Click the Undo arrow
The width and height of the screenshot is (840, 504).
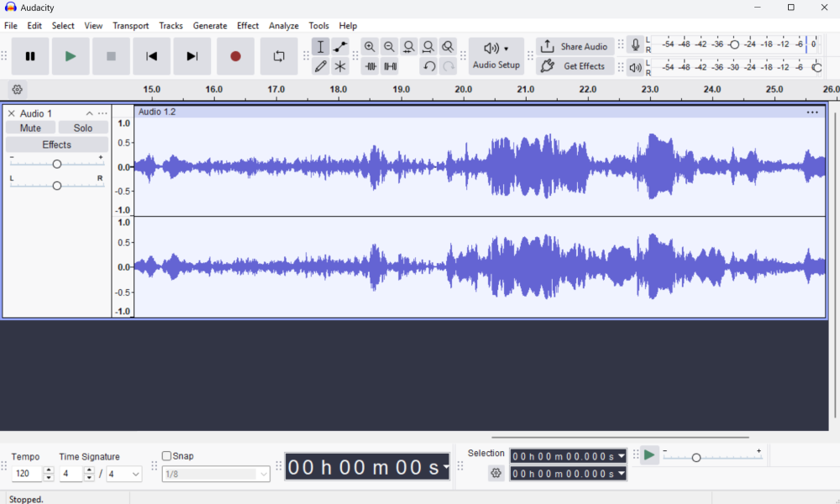point(428,66)
